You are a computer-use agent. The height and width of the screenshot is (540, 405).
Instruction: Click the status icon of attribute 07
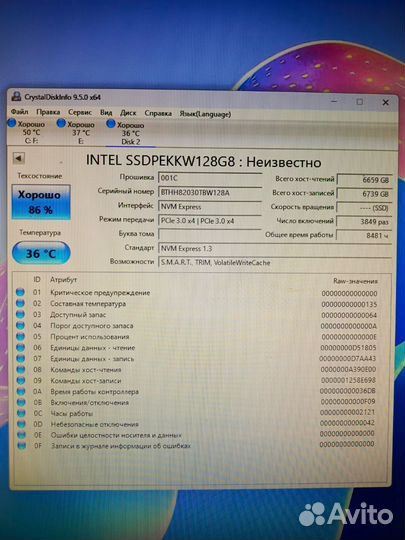(21, 359)
